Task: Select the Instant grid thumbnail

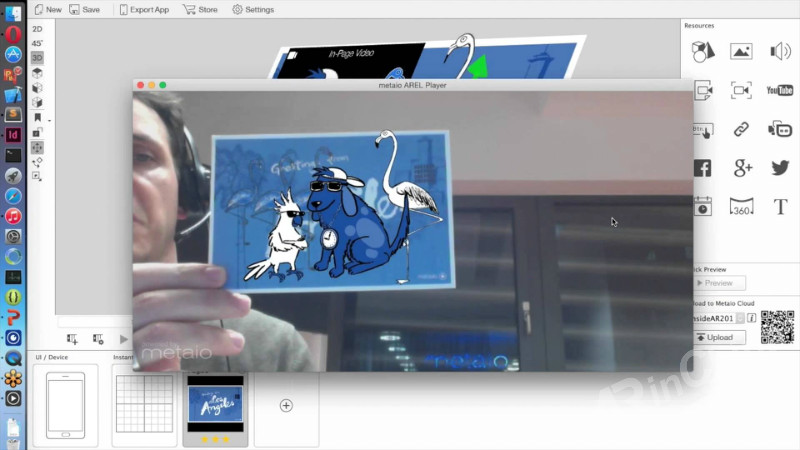Action: (x=144, y=404)
